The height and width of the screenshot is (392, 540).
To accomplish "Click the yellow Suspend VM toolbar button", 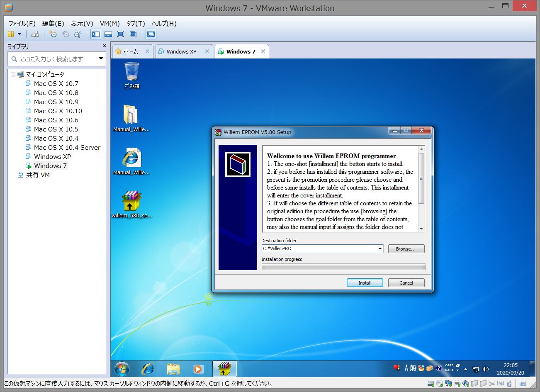I will tap(11, 34).
